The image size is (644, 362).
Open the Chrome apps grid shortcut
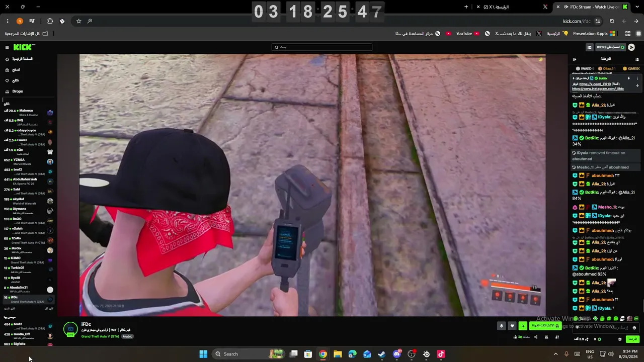[x=628, y=34]
